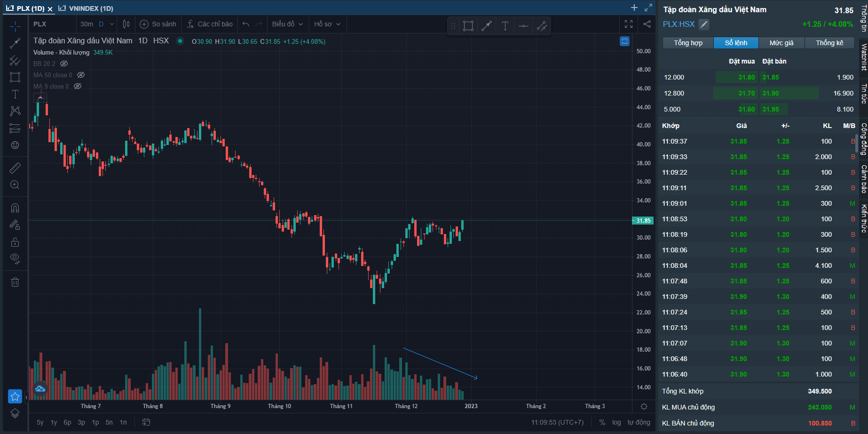Click the trash remove drawings icon
Screen dimensions: 868x434
15,282
